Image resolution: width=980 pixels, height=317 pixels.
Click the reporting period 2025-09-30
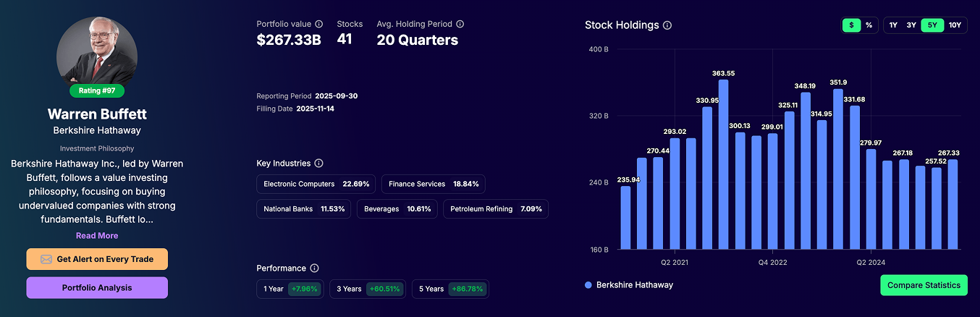pos(338,96)
